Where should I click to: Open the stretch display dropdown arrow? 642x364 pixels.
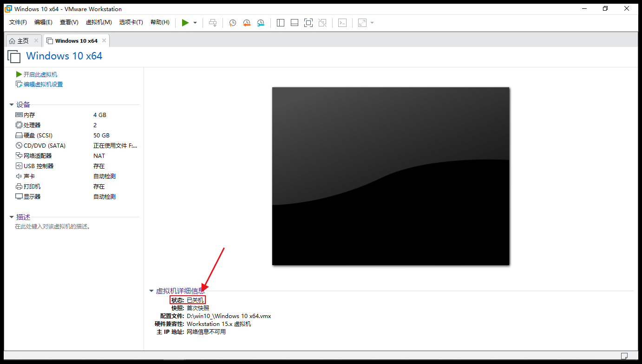(372, 23)
